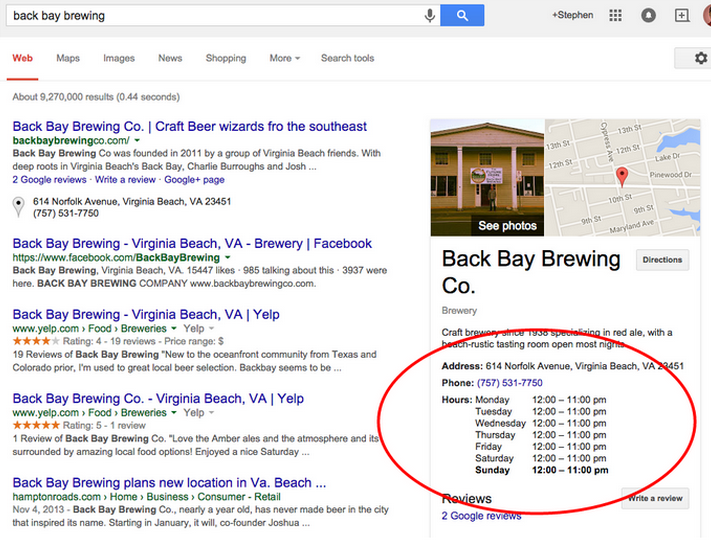This screenshot has width=711, height=545.
Task: Click the phone number (757) 531-7750 in panel
Action: 509,383
